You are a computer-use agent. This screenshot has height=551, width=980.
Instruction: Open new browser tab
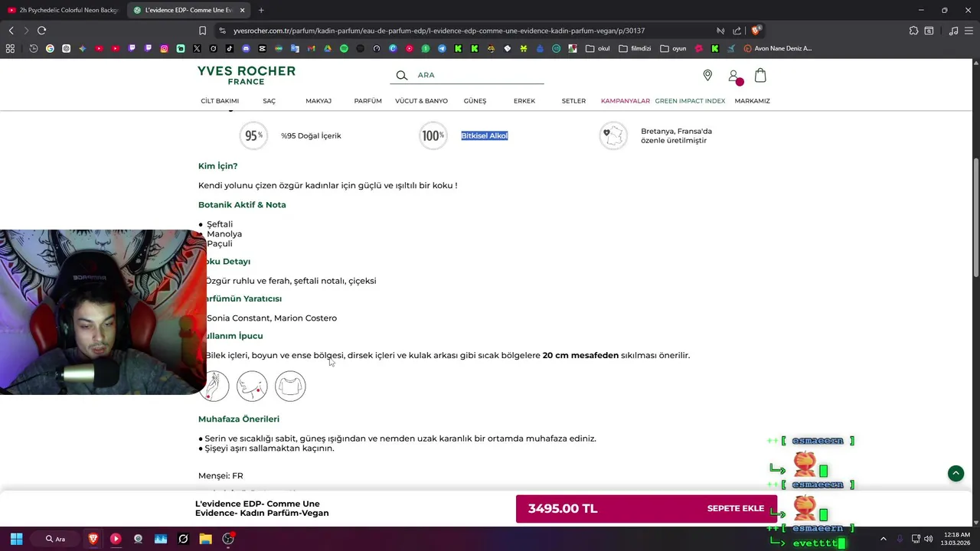pyautogui.click(x=261, y=10)
